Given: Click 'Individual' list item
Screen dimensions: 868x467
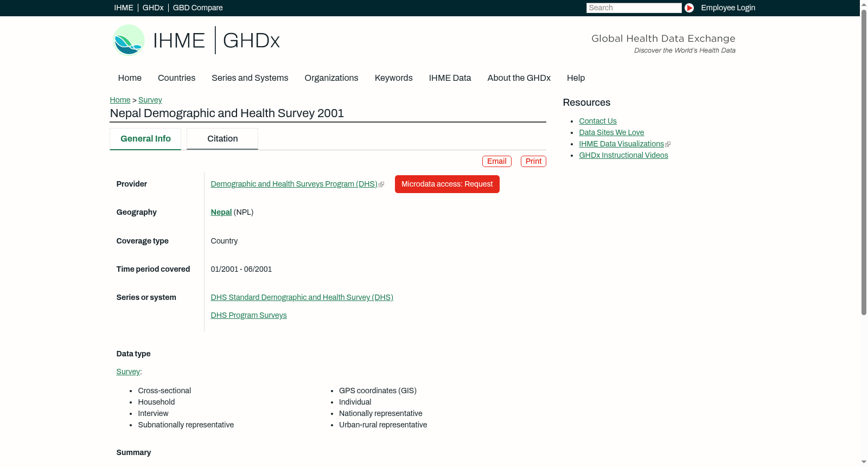Looking at the screenshot, I should pyautogui.click(x=355, y=402).
